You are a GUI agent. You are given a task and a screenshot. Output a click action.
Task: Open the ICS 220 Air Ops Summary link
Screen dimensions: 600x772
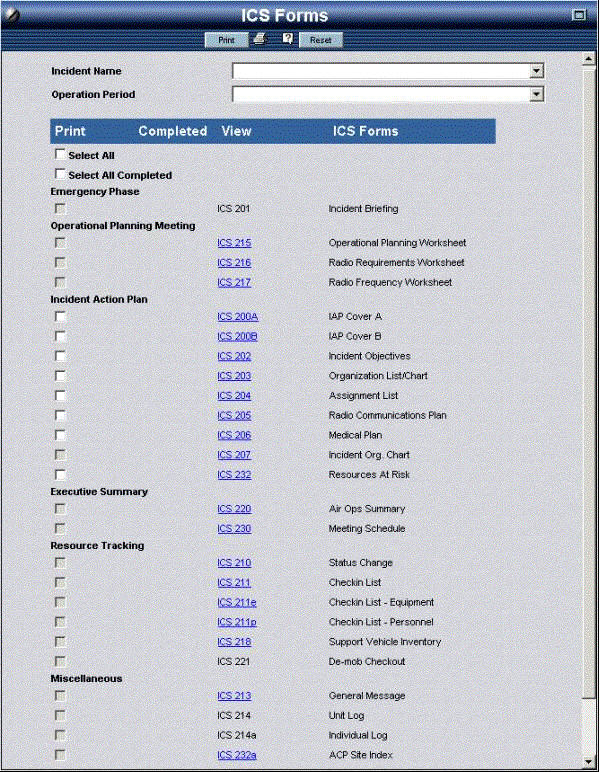(234, 509)
